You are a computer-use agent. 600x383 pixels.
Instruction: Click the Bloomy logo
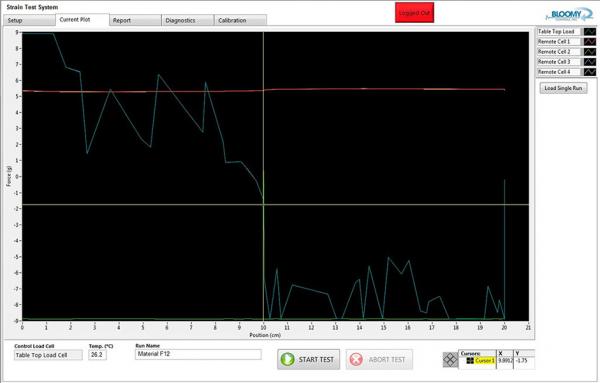(569, 15)
